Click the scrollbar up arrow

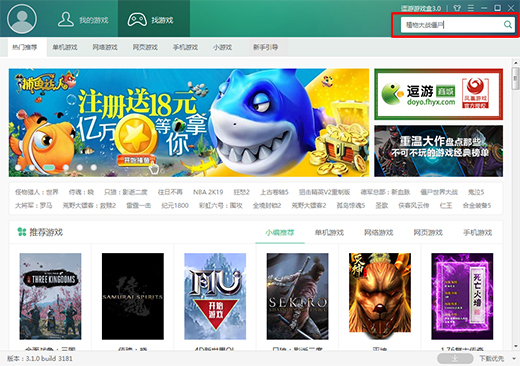click(516, 62)
